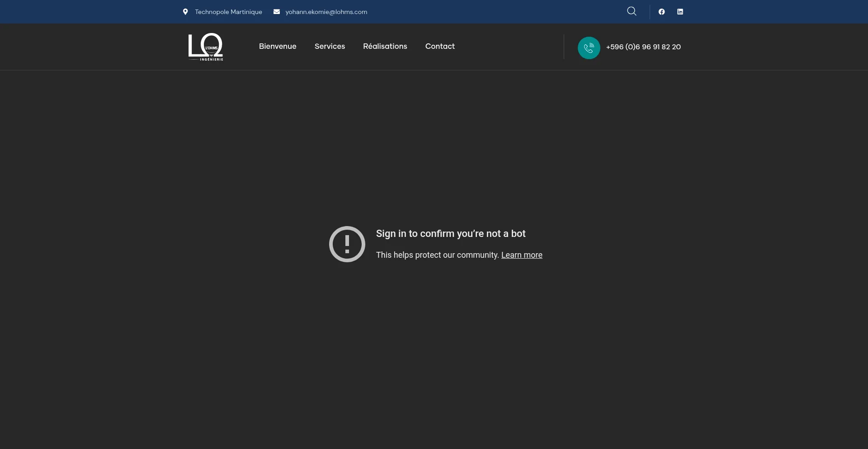Click the phone number +596 (0)6 96 91 82 20
868x449 pixels.
tap(643, 47)
